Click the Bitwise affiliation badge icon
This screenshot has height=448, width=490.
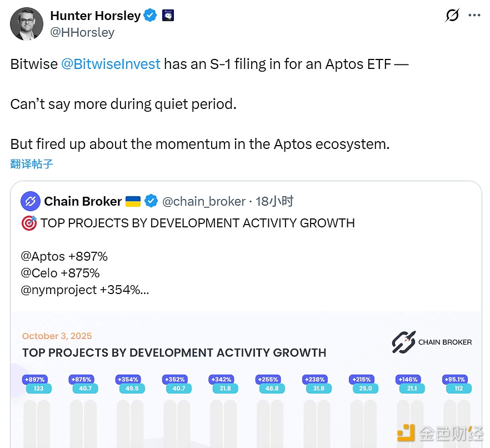(x=168, y=16)
